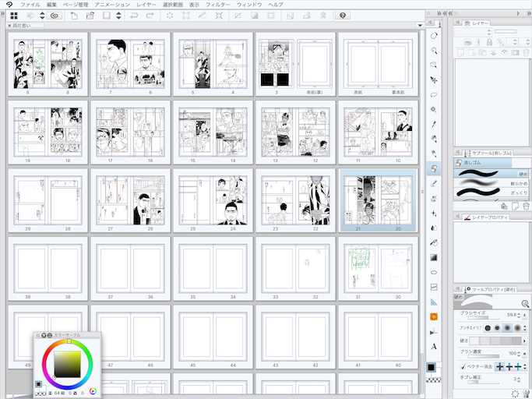The width and height of the screenshot is (532, 399).
Task: Open the フィルター menu
Action: click(218, 5)
